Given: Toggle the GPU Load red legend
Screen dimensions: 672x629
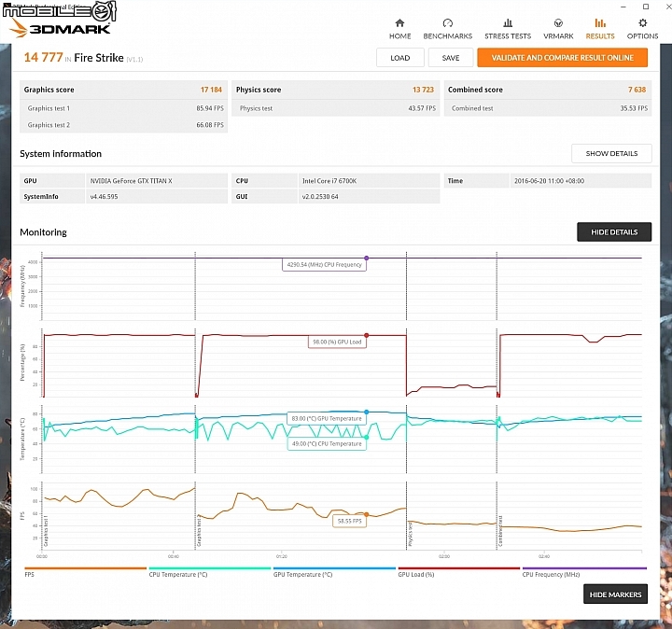Looking at the screenshot, I should pyautogui.click(x=458, y=568).
